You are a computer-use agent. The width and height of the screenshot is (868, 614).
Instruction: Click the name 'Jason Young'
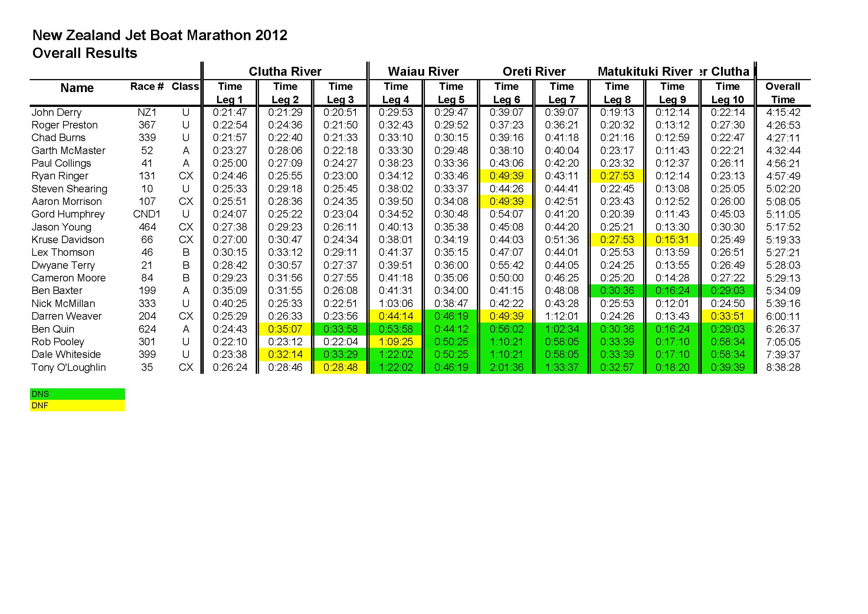[61, 227]
